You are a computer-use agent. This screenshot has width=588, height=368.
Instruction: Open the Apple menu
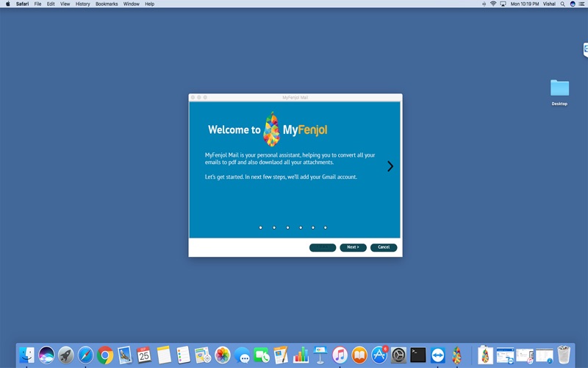click(7, 4)
